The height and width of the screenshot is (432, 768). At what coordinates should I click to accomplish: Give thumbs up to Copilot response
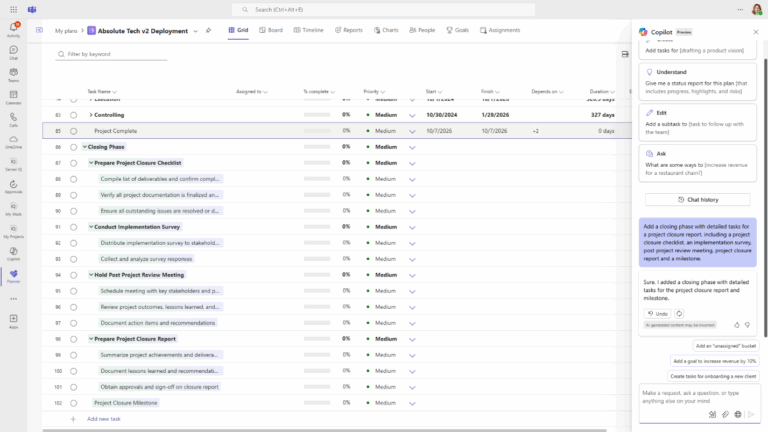coord(737,325)
